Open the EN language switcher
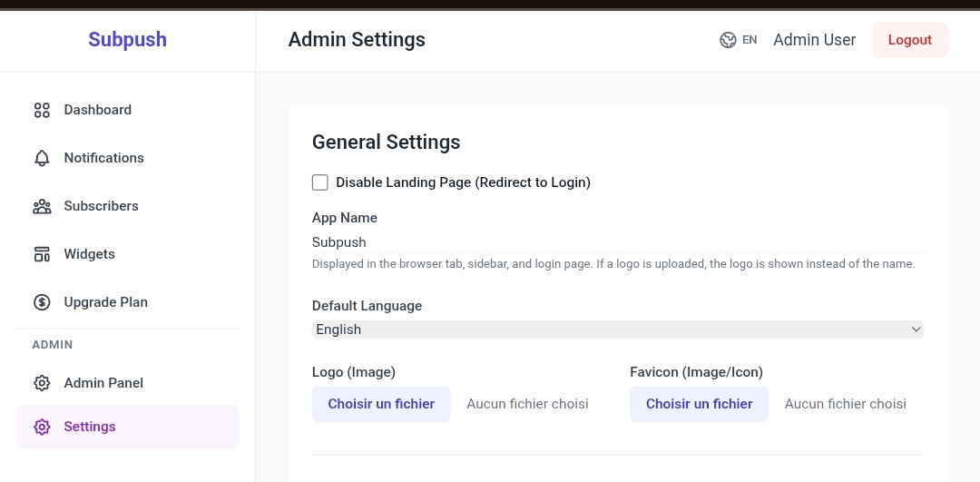 pos(738,40)
